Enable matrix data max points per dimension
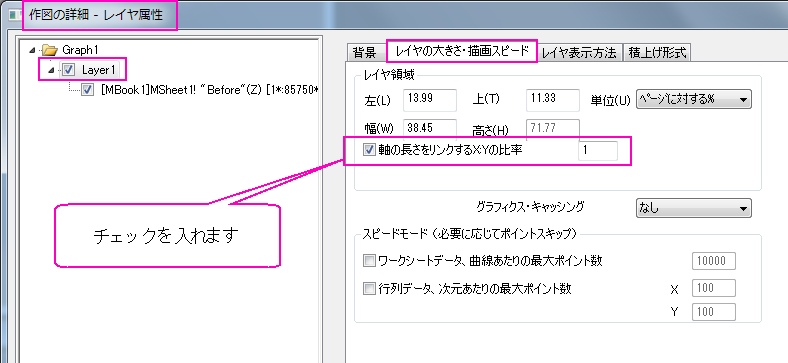 [x=369, y=289]
